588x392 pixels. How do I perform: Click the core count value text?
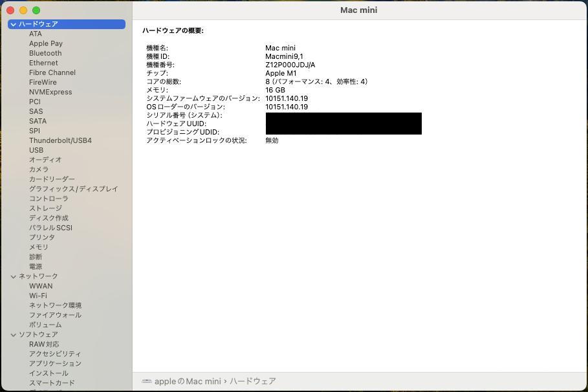point(316,82)
